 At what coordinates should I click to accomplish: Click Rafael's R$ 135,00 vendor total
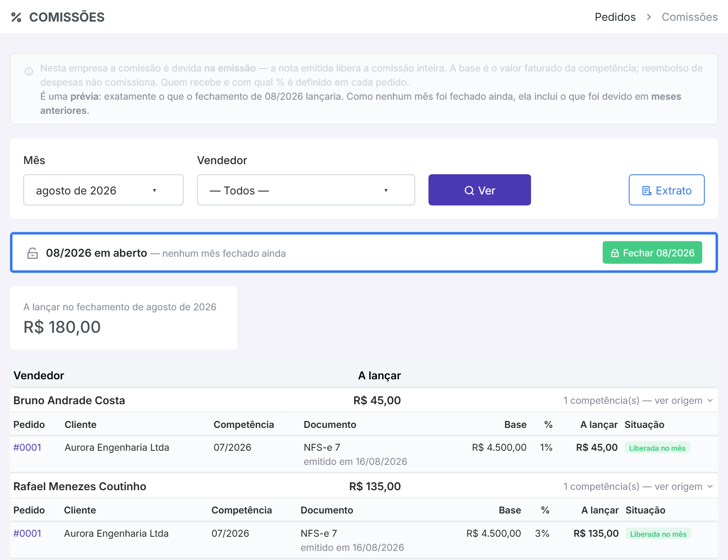click(375, 486)
